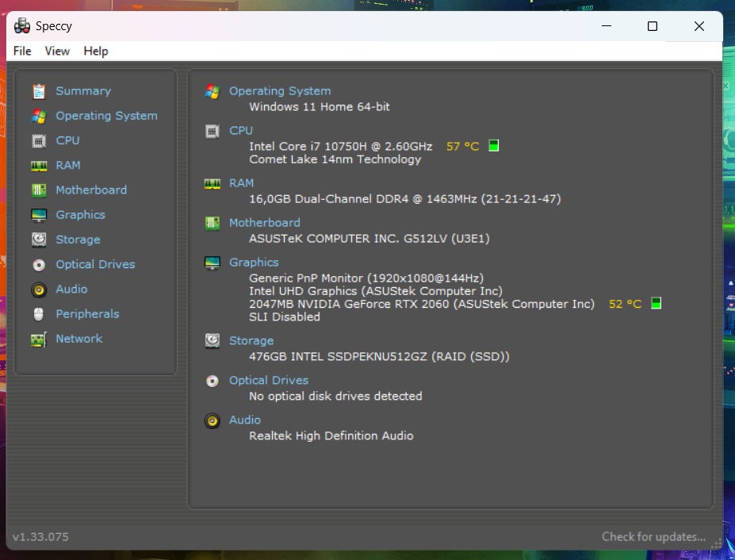The height and width of the screenshot is (560, 735).
Task: Click the RAM icon in summary panel
Action: [x=212, y=183]
